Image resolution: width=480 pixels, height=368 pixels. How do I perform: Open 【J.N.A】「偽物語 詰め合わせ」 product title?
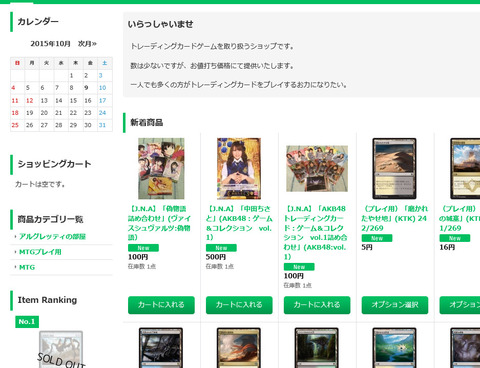click(159, 223)
